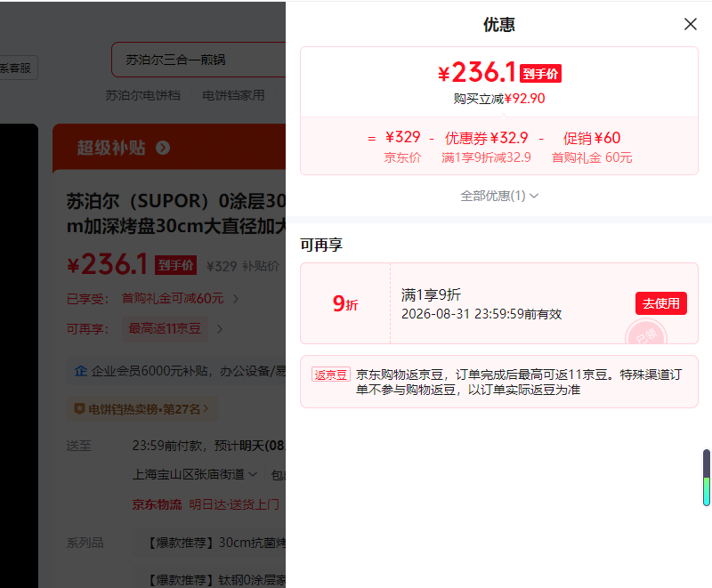Click 苏泊尔电饼档 search suggestion

pos(143,95)
